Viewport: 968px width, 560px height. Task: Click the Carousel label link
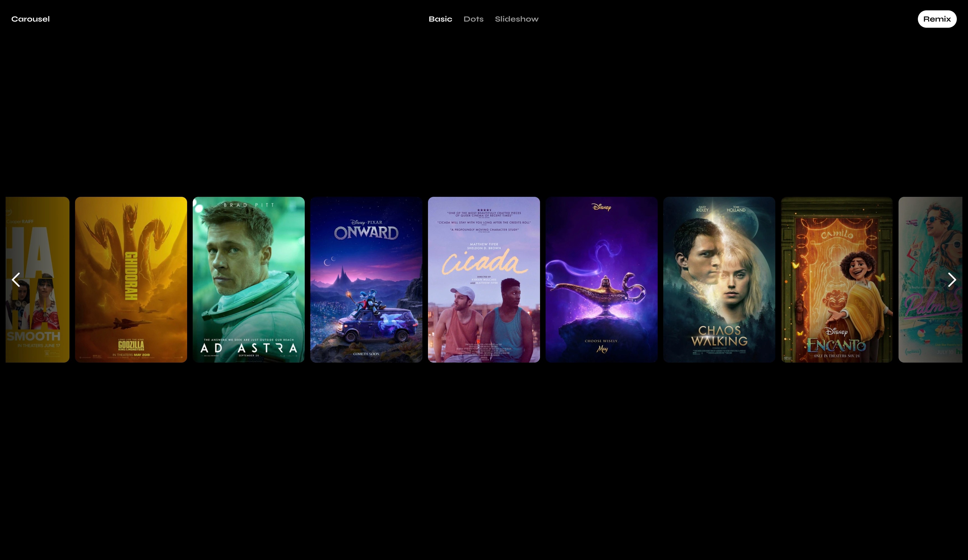30,19
